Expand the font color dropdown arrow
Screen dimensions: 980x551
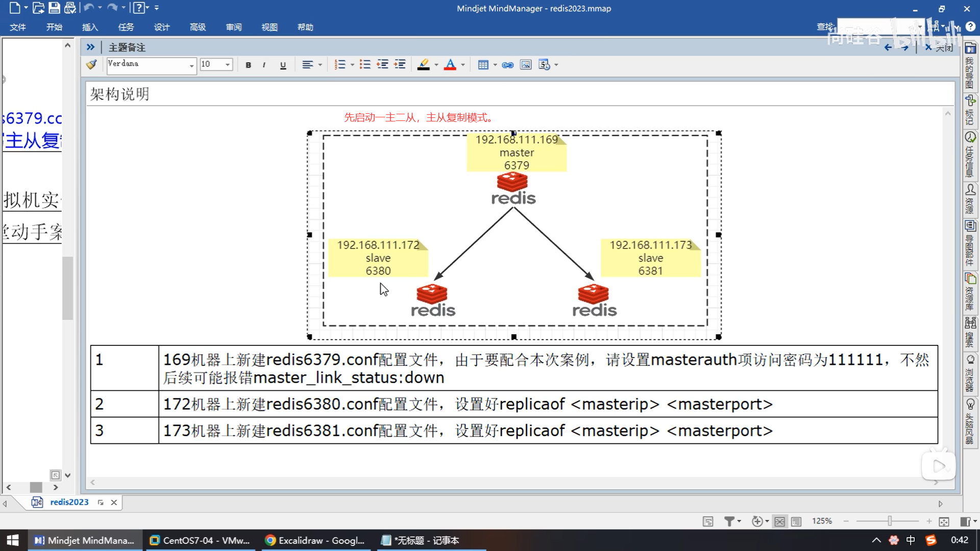[x=463, y=65]
